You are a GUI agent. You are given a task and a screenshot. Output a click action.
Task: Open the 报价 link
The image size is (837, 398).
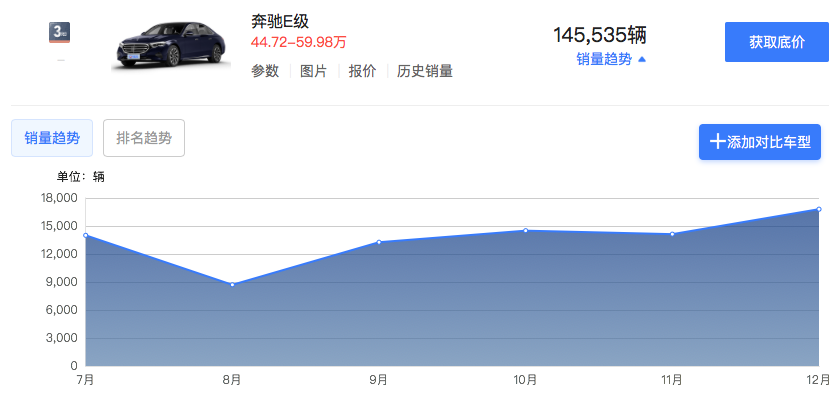362,71
